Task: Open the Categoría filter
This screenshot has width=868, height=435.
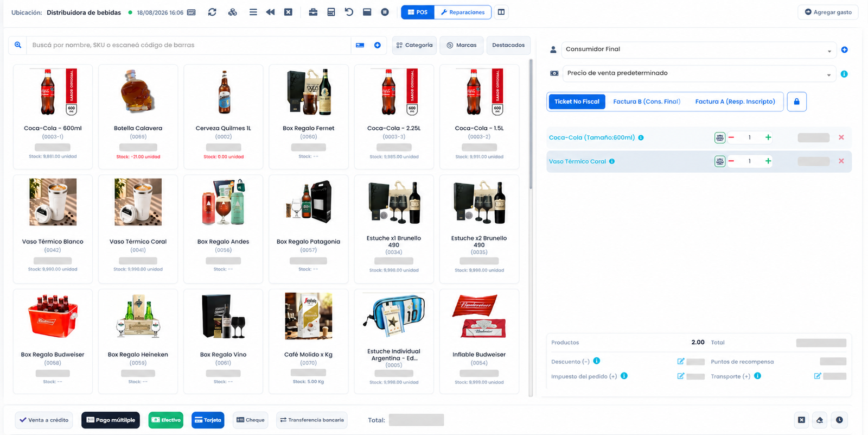Action: click(x=414, y=45)
